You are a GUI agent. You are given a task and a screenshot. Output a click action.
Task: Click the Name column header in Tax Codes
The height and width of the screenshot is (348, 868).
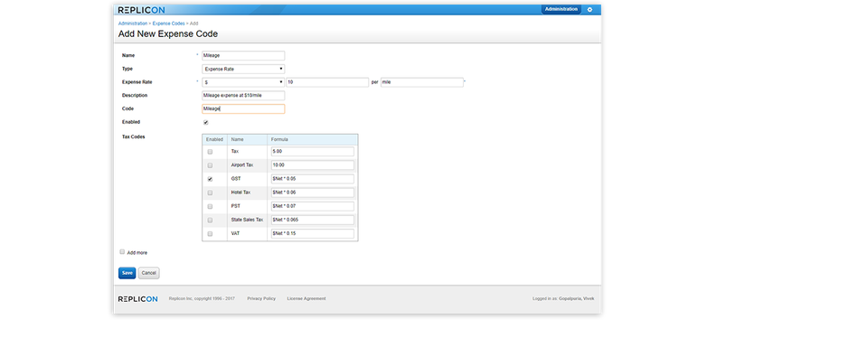pos(248,139)
